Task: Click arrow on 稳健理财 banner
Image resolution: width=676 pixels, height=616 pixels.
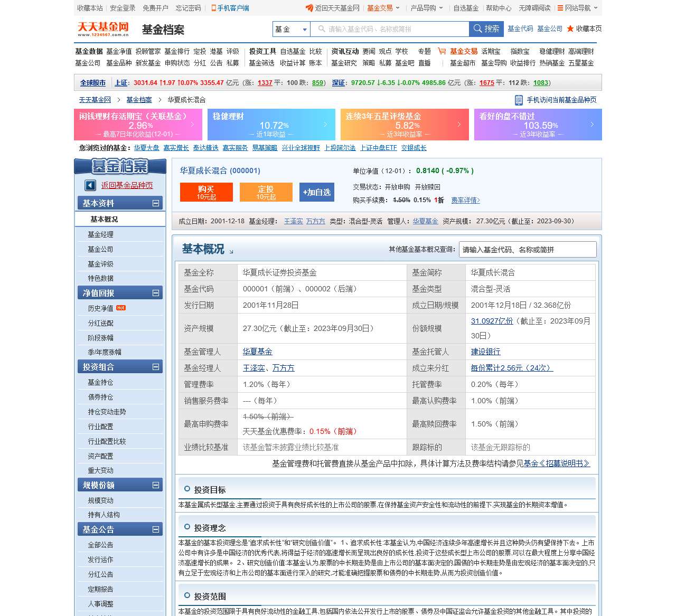Action: point(326,125)
